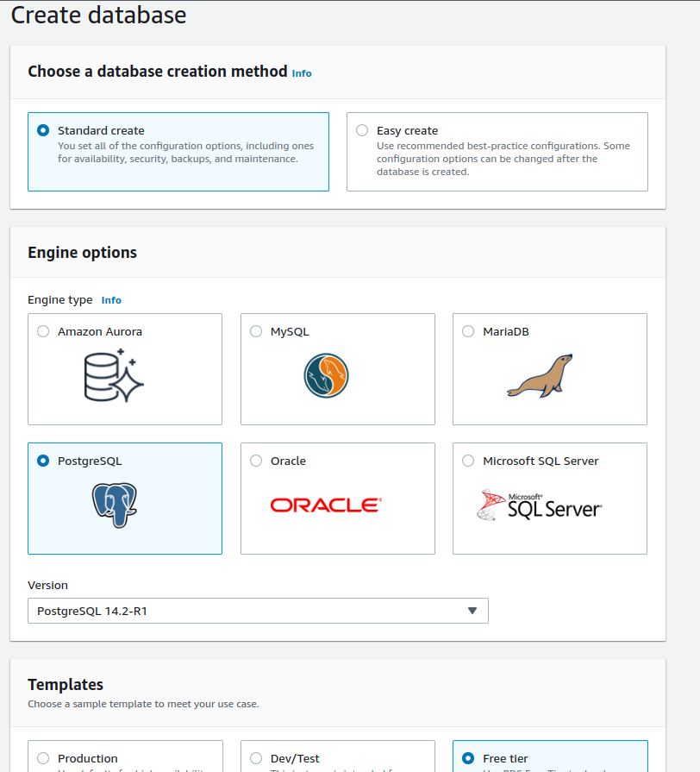
Task: Click the PostgreSQL engine card
Action: (x=124, y=499)
